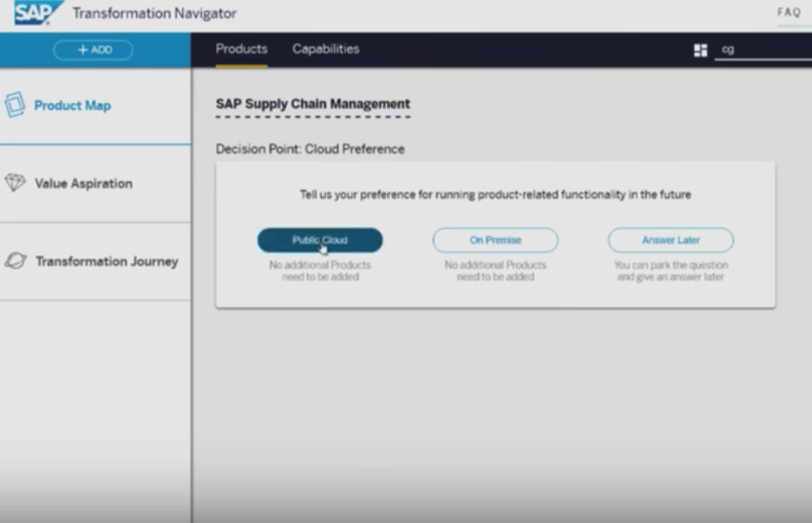The image size is (812, 523).
Task: Choose the On Premise option
Action: [x=495, y=240]
